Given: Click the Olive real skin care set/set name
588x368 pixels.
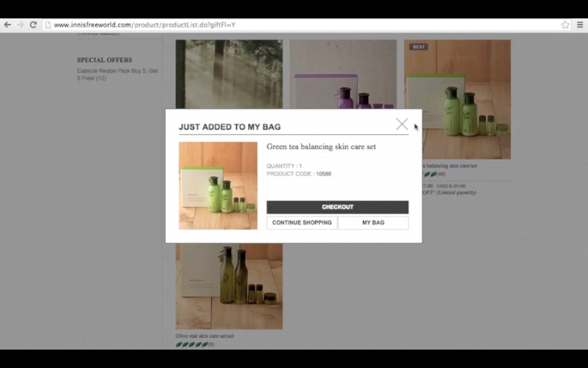Looking at the screenshot, I should pyautogui.click(x=204, y=336).
